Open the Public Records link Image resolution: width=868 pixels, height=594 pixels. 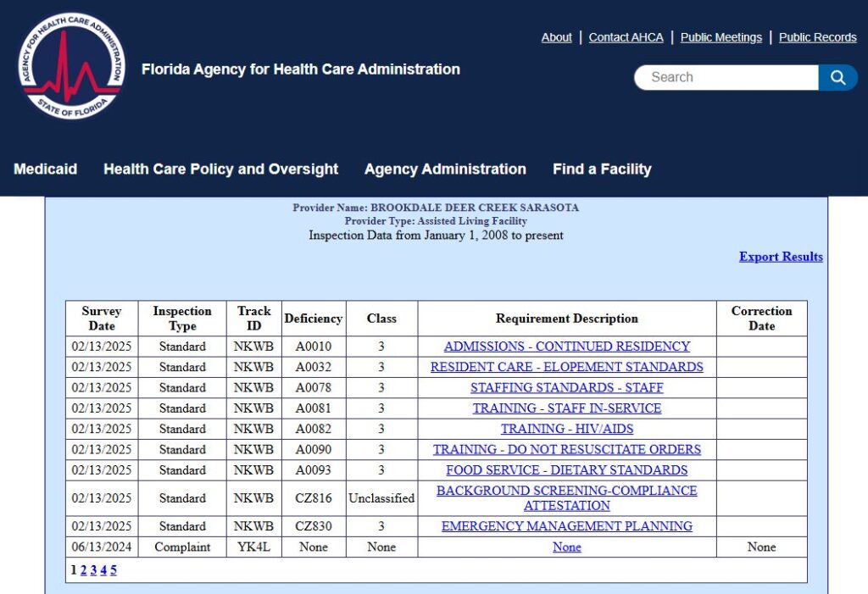[818, 37]
